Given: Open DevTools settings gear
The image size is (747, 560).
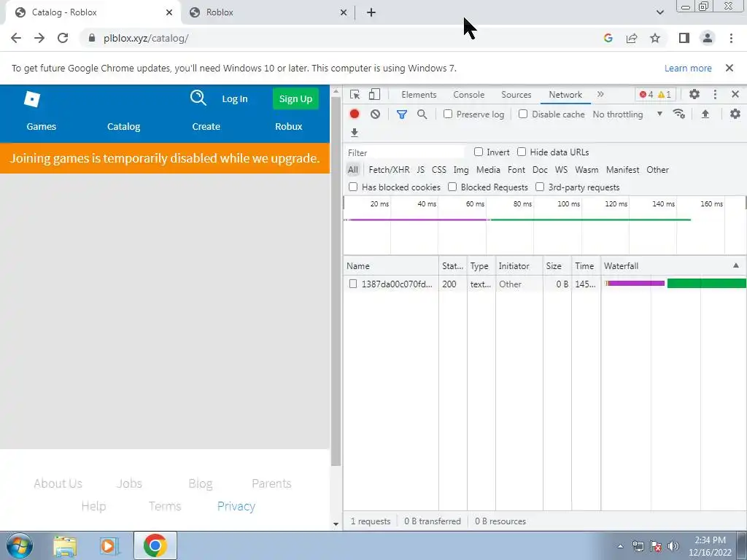Looking at the screenshot, I should click(694, 94).
